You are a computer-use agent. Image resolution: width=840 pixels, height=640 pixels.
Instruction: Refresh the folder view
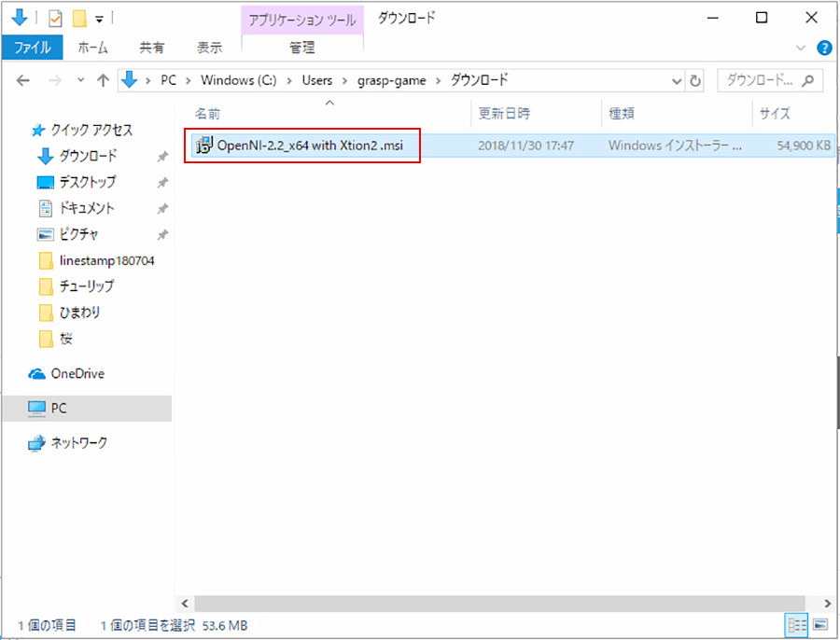(x=694, y=81)
